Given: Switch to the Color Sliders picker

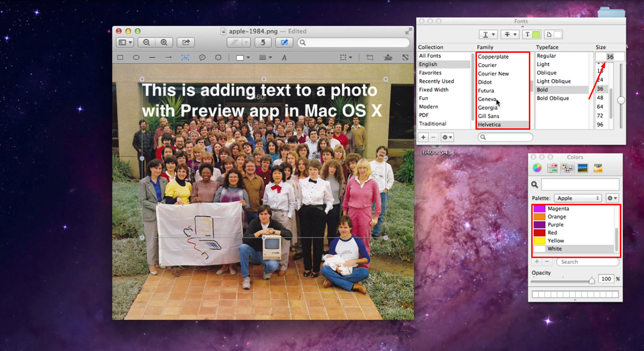Looking at the screenshot, I should coord(552,168).
